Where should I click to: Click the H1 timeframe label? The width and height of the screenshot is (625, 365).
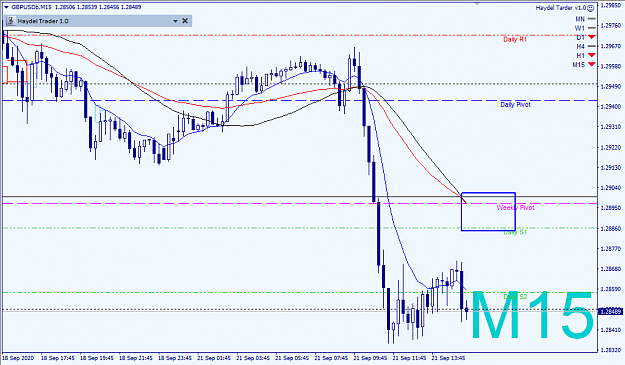[580, 55]
